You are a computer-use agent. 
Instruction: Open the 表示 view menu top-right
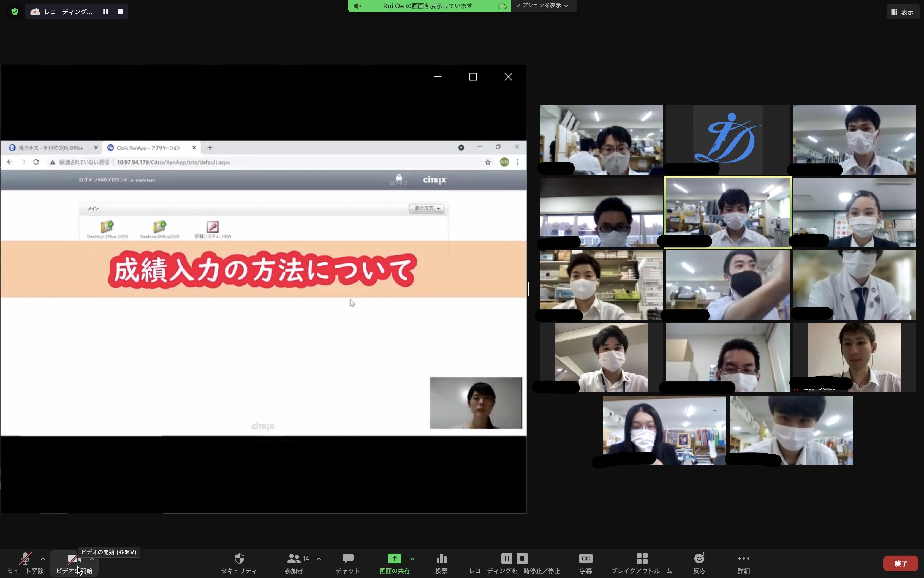point(903,12)
